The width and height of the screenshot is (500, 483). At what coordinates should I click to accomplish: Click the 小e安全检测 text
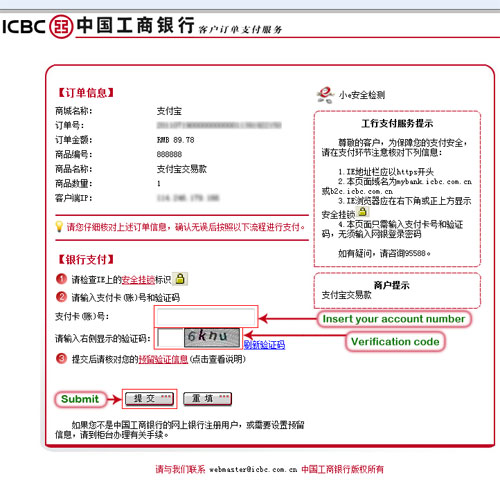coord(362,95)
